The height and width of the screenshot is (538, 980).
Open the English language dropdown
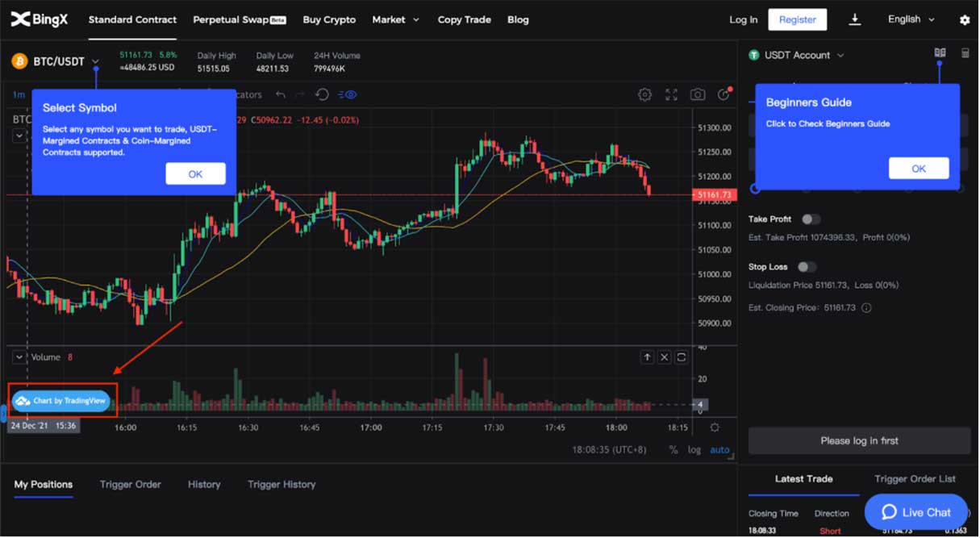[911, 19]
